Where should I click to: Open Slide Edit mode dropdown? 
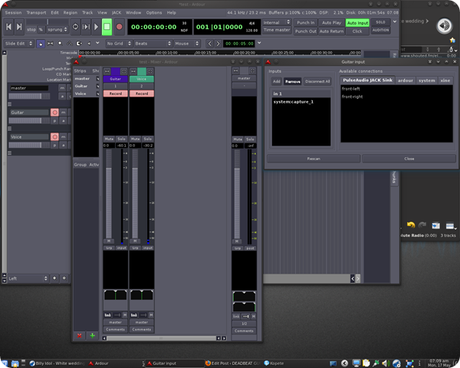[x=19, y=43]
